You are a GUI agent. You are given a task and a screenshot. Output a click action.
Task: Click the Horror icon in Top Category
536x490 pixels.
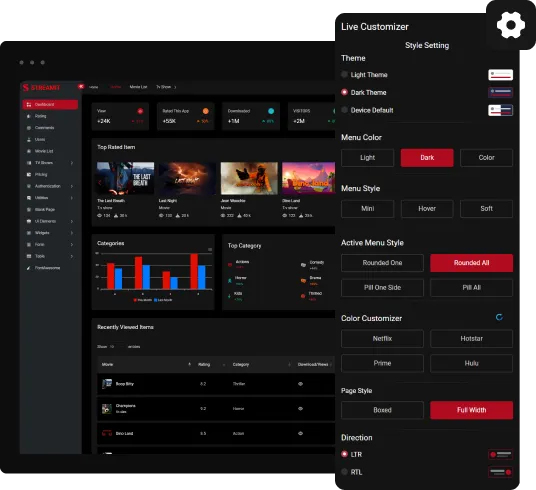(230, 281)
